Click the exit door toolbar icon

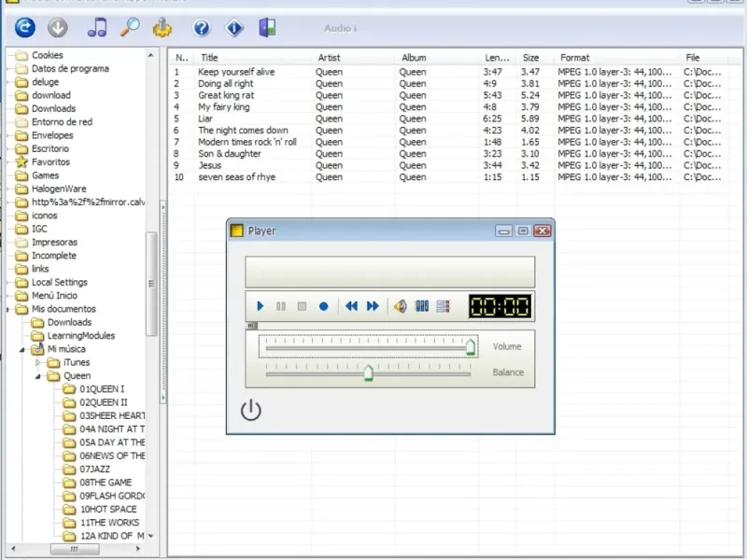268,28
